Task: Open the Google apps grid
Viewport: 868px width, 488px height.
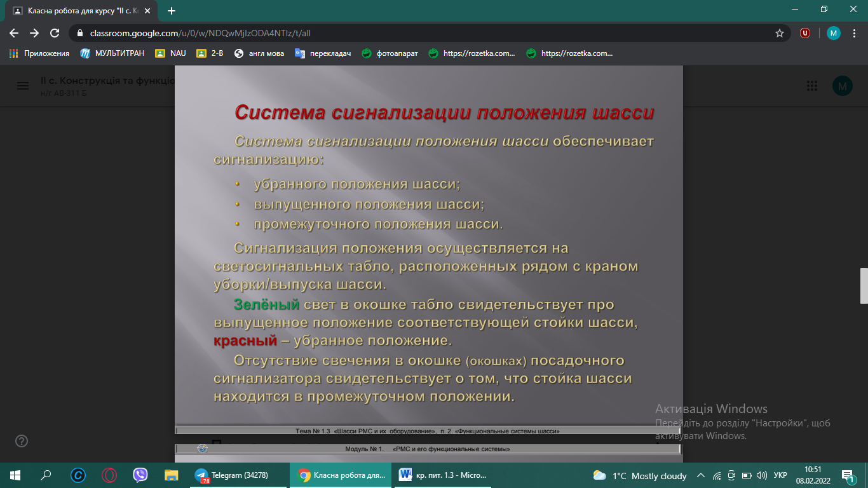Action: point(811,86)
